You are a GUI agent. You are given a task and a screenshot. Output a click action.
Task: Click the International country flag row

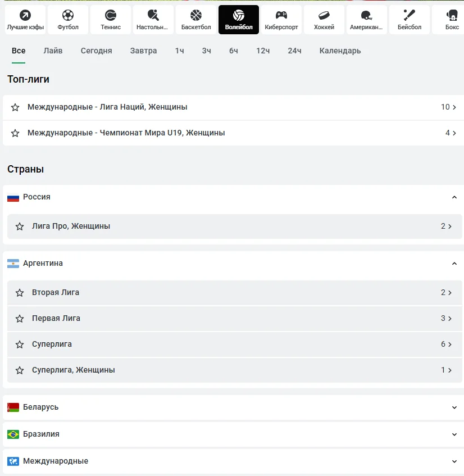coord(56,461)
